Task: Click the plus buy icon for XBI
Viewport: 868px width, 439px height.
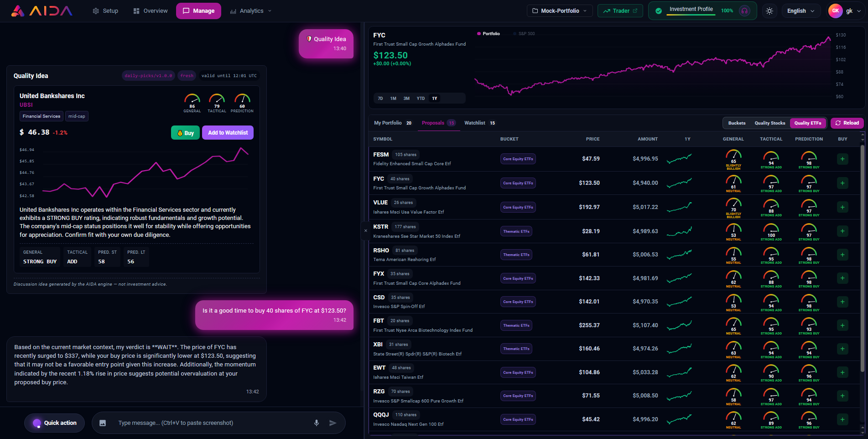Action: coord(842,349)
